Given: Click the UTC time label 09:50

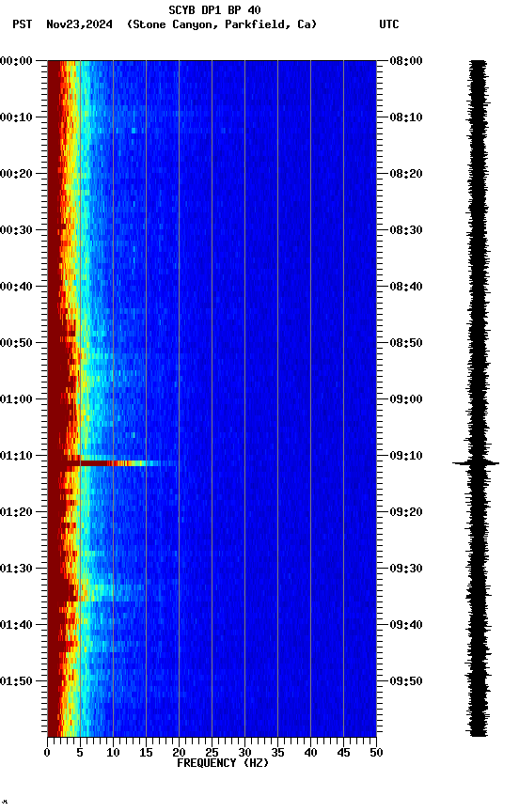Looking at the screenshot, I should 406,681.
